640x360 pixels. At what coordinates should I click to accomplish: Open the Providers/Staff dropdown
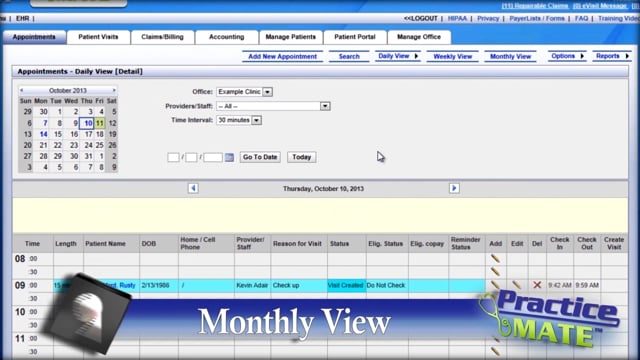(273, 106)
